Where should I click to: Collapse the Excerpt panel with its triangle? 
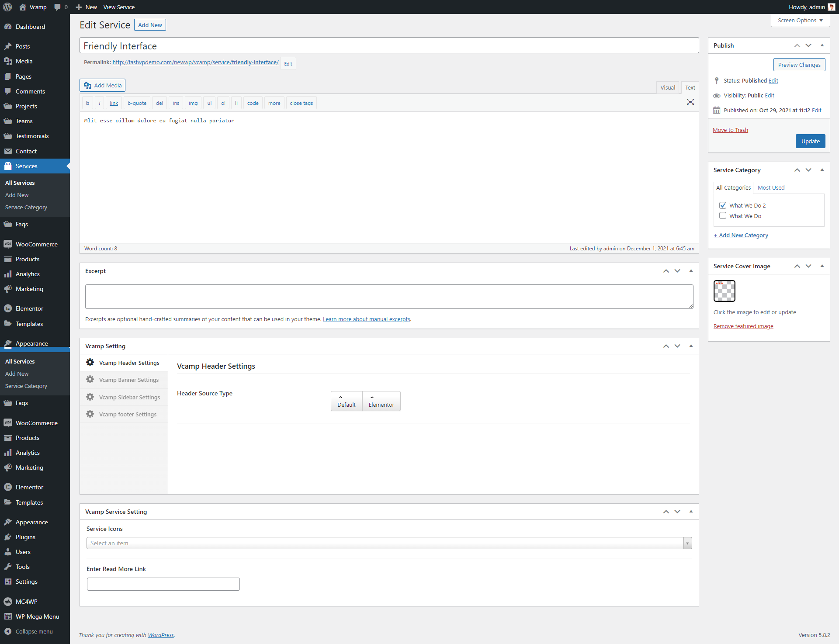691,271
